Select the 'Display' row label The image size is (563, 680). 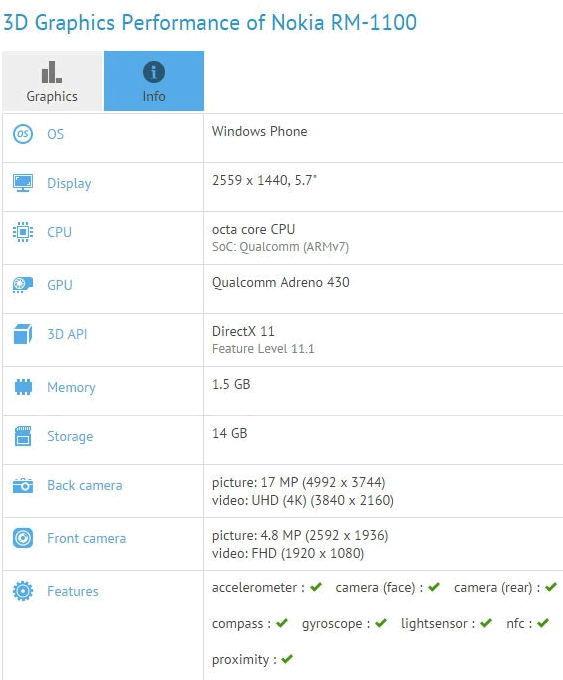tap(69, 183)
